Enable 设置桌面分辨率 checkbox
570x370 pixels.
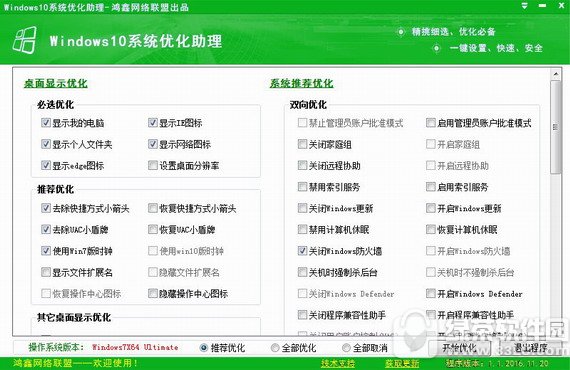[x=153, y=165]
